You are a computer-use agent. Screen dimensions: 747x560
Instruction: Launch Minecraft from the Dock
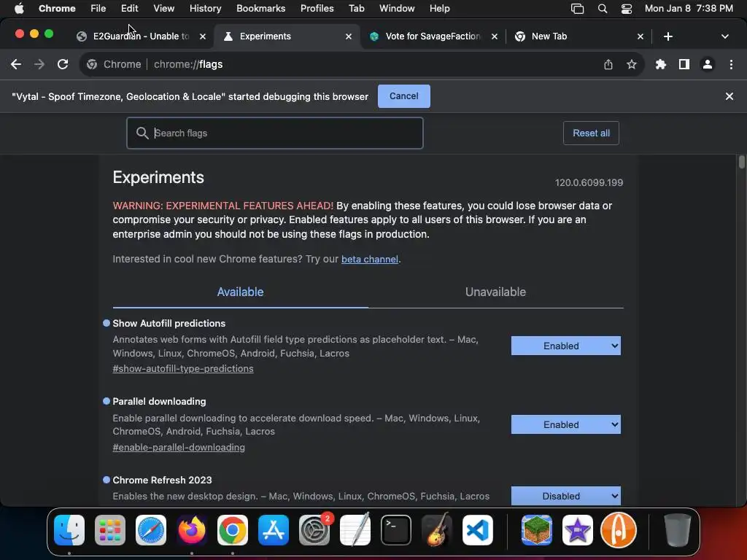[x=536, y=529]
